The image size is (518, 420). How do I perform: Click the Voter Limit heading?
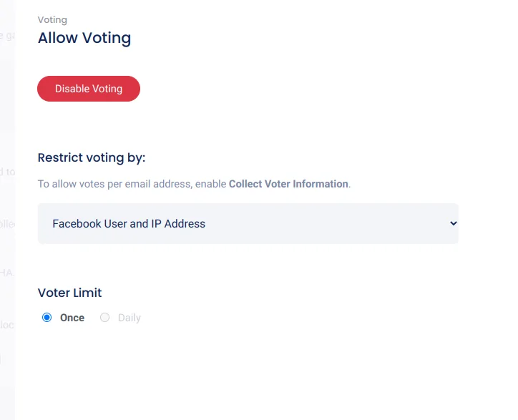(x=69, y=293)
